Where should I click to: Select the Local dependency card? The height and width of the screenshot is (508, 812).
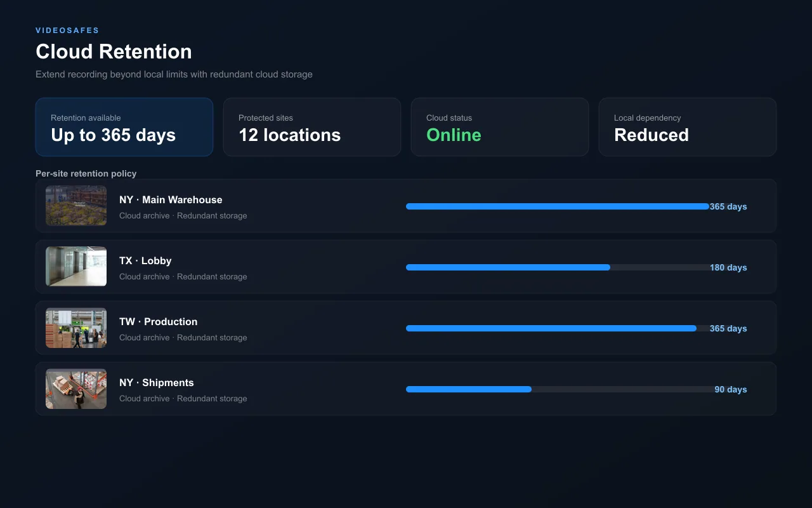(x=688, y=127)
